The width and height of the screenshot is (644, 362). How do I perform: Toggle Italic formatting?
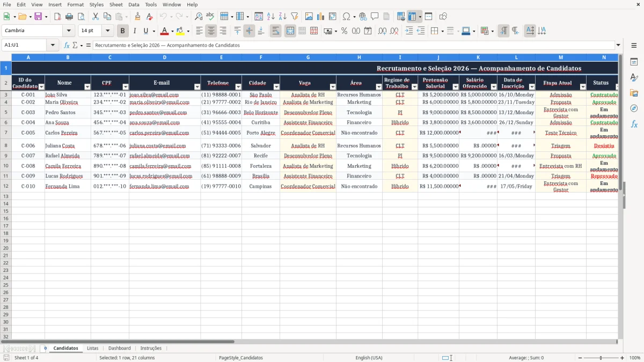[135, 31]
